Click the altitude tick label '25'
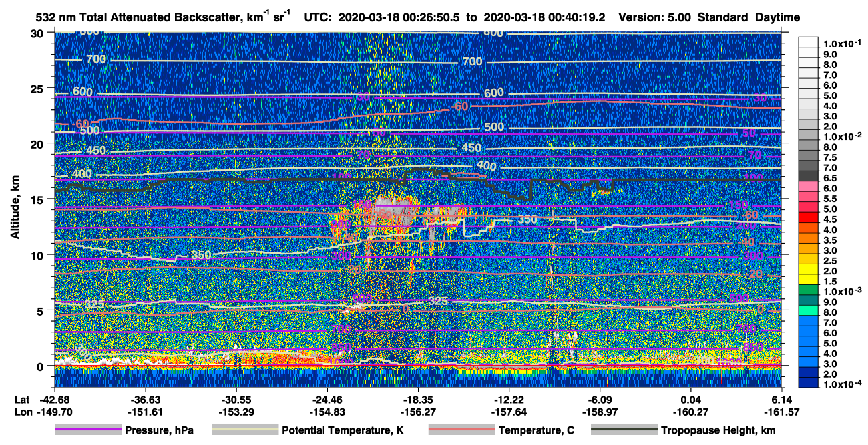 pos(39,88)
